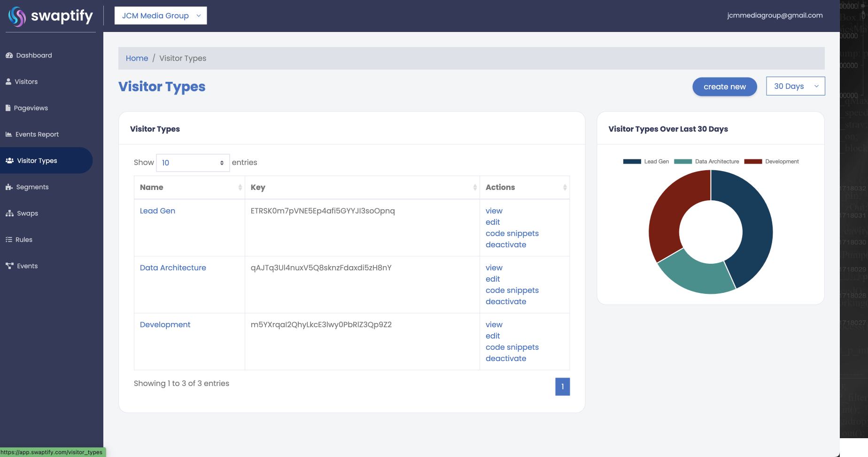868x457 pixels.
Task: Open code snippets for Development
Action: 512,347
